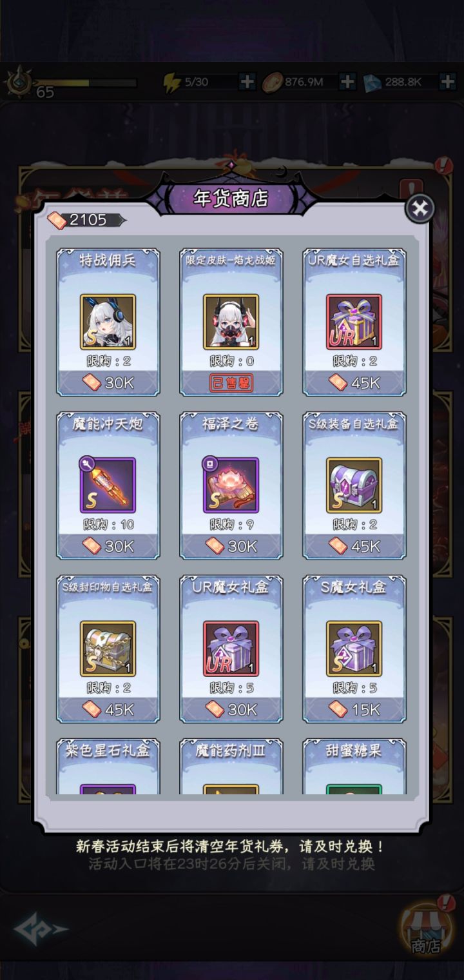Tap the UR魔女礼盒 purple gift icon
The height and width of the screenshot is (980, 464).
coord(231,649)
